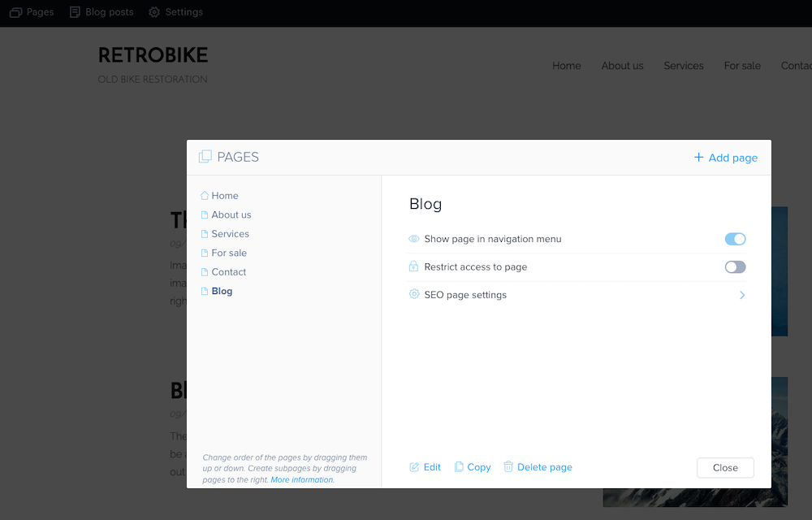
Task: Disable the Show page in navigation menu toggle
Action: [735, 238]
